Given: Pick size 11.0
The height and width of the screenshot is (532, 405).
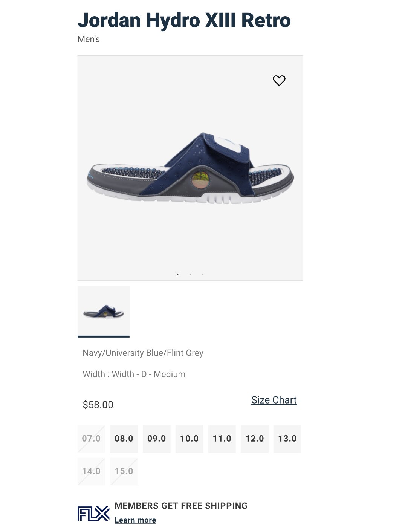Looking at the screenshot, I should (222, 439).
